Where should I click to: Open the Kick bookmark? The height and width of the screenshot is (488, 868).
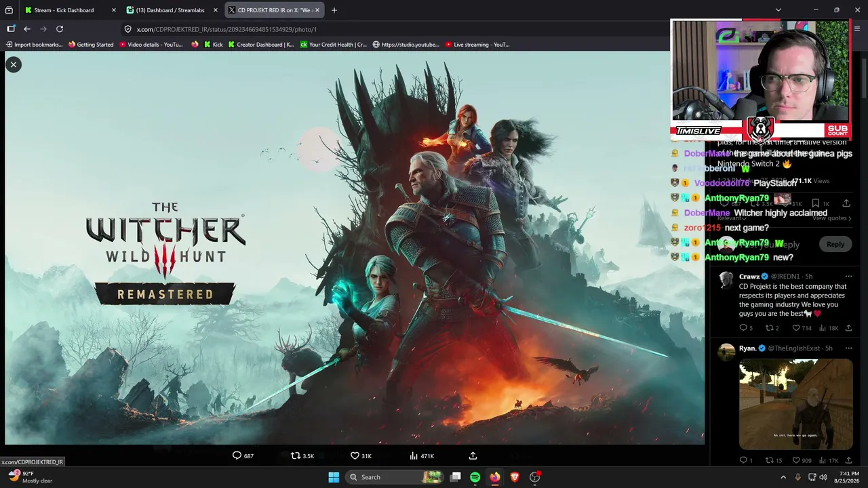[213, 45]
